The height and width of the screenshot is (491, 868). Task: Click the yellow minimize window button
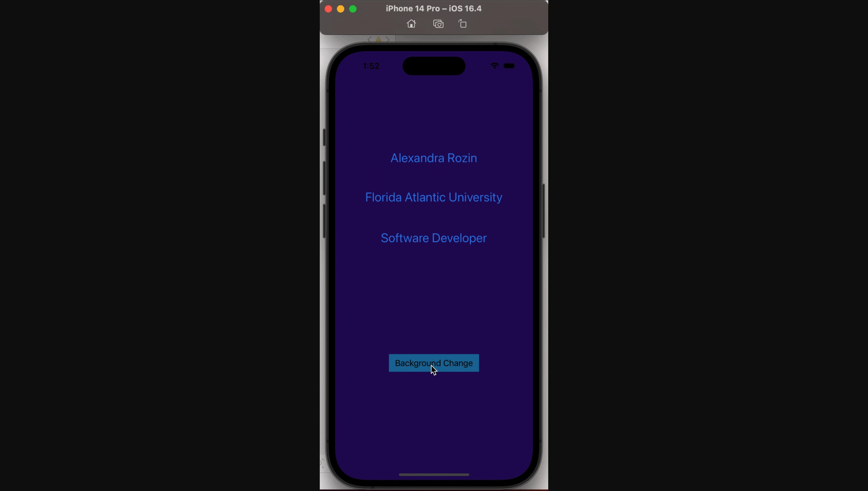340,8
